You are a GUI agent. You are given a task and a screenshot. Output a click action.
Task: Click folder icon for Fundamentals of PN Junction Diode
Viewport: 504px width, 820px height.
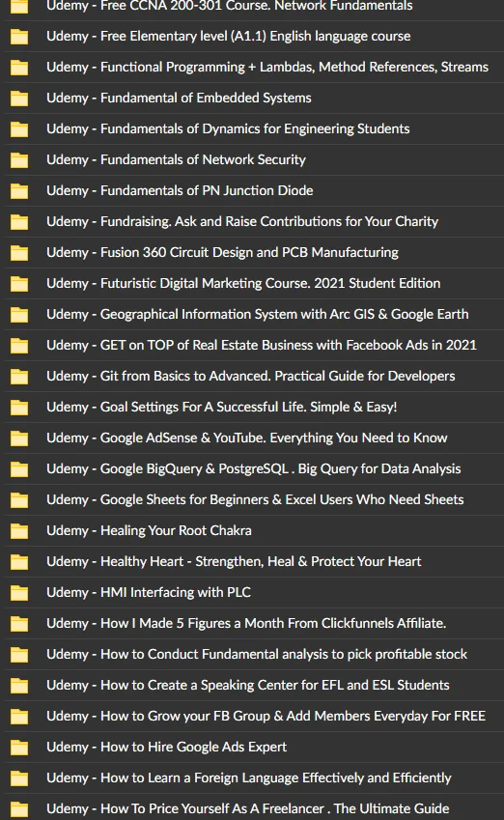click(x=19, y=191)
